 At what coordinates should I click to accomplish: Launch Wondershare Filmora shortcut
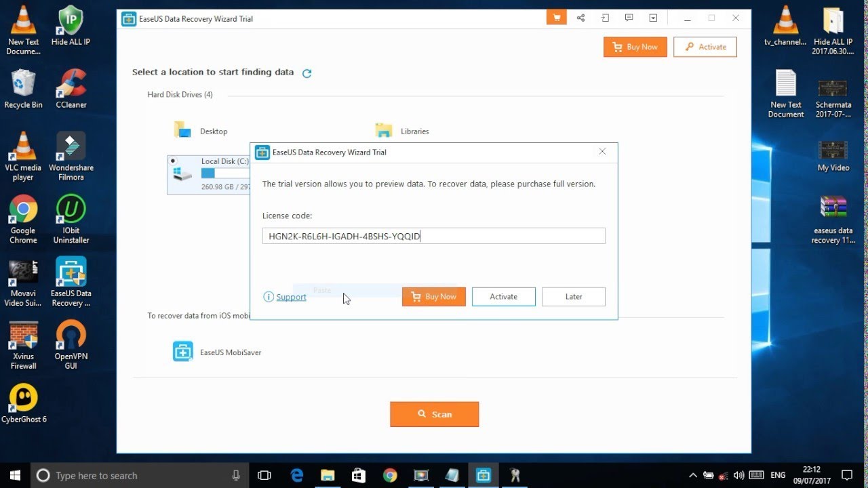(71, 157)
